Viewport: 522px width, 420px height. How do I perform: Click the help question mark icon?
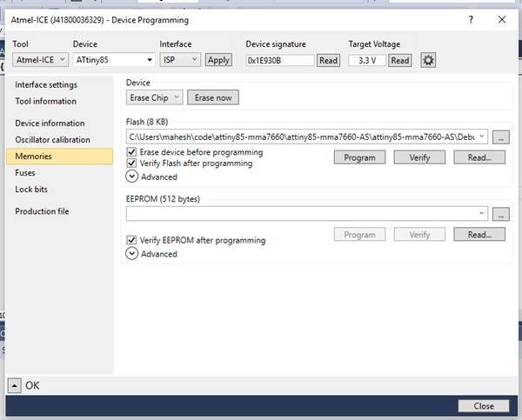(x=471, y=18)
